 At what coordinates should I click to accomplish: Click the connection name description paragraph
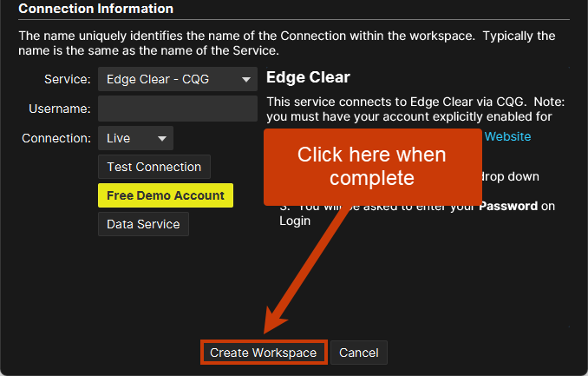tap(286, 43)
